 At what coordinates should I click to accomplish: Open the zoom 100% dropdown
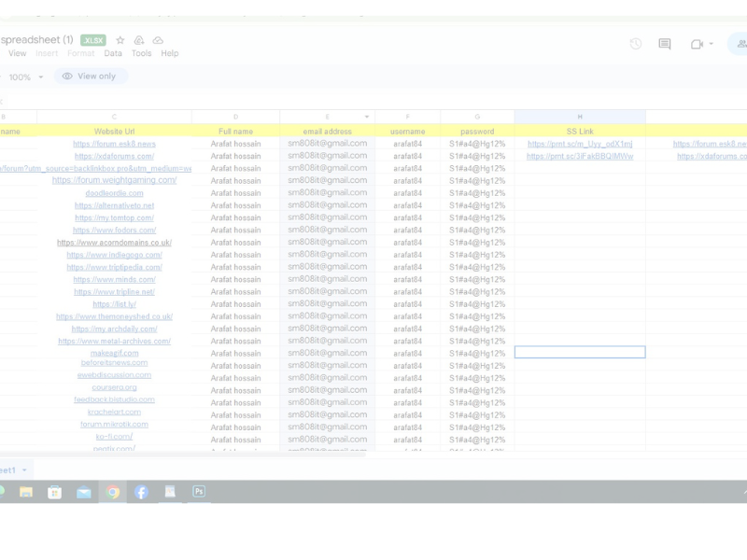pyautogui.click(x=25, y=77)
